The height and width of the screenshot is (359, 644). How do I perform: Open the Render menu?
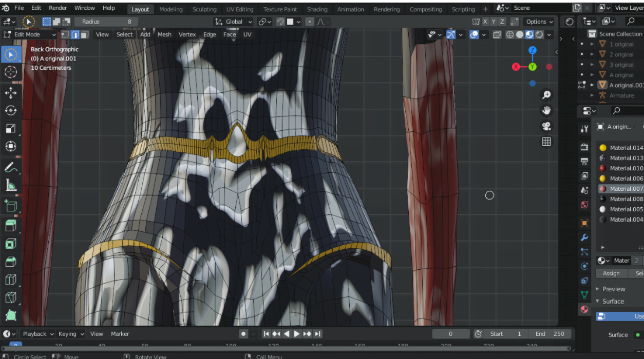click(x=58, y=8)
